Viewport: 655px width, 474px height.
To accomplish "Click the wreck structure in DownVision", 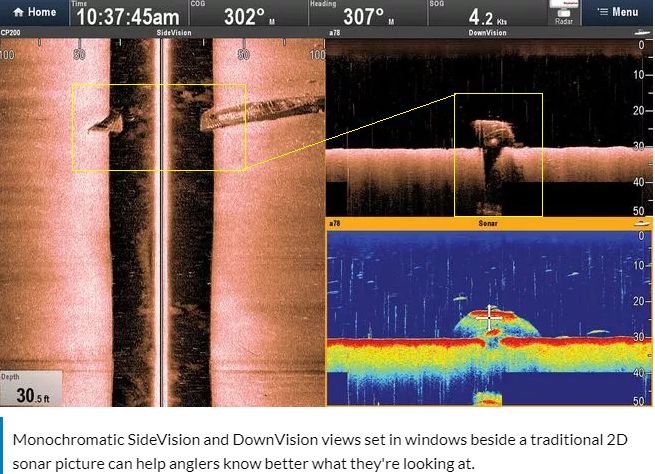I will [x=493, y=133].
